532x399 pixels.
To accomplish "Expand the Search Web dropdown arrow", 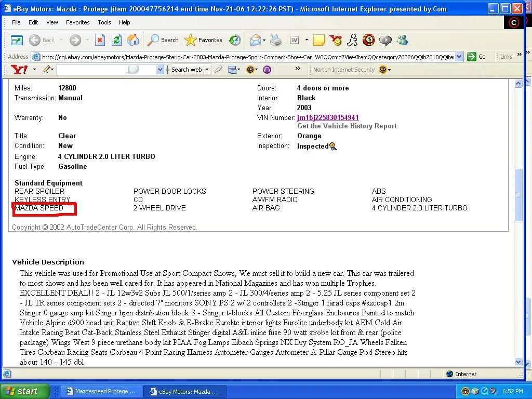I will [x=207, y=70].
